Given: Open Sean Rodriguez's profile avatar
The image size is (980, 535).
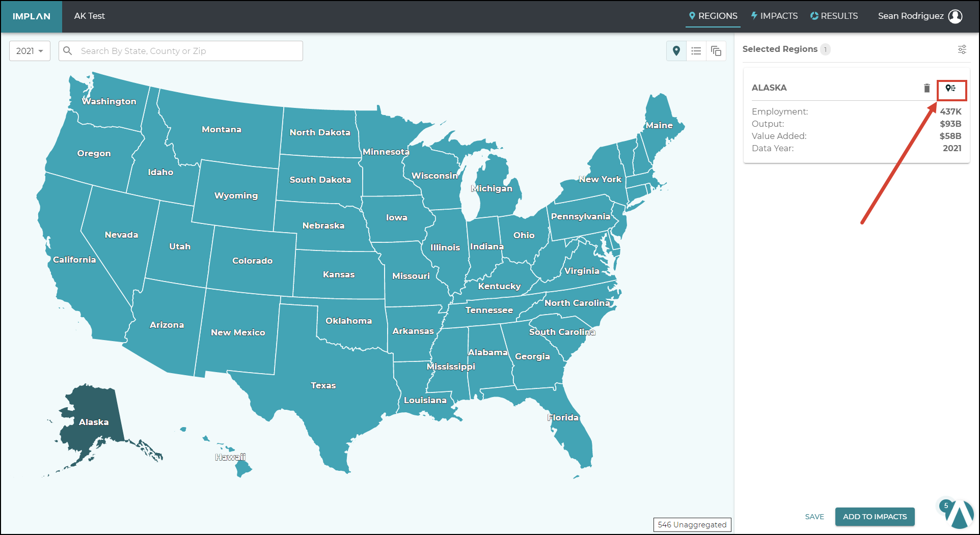Looking at the screenshot, I should [x=956, y=16].
